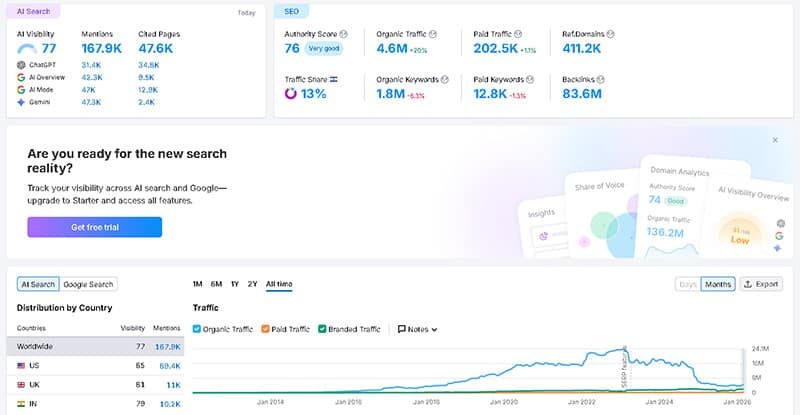800x415 pixels.
Task: Select the 1M time range
Action: (197, 284)
